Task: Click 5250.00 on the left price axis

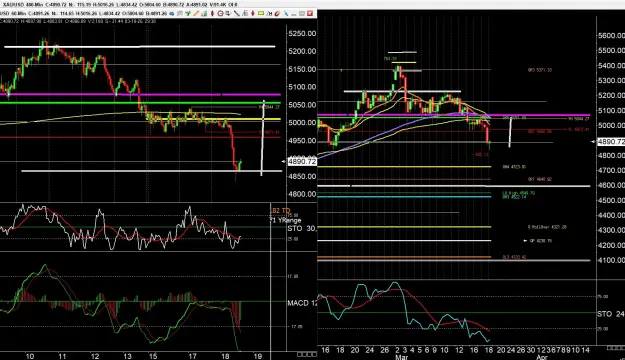Action: coord(302,33)
